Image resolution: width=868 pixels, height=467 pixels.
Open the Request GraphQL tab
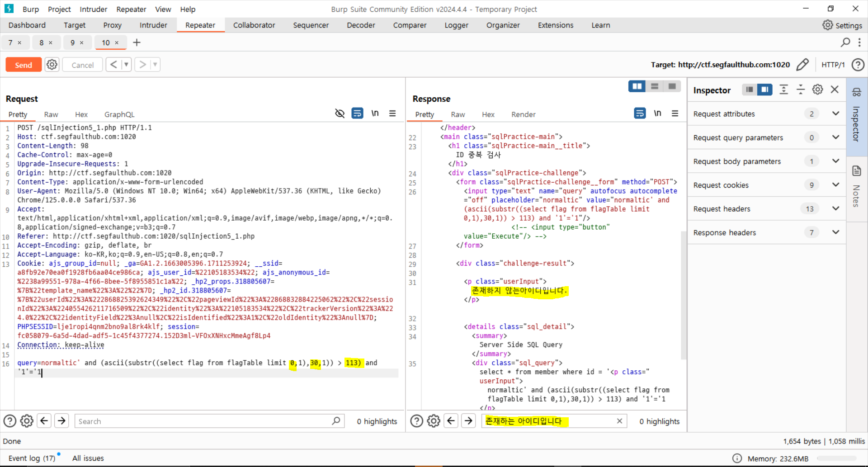[119, 114]
